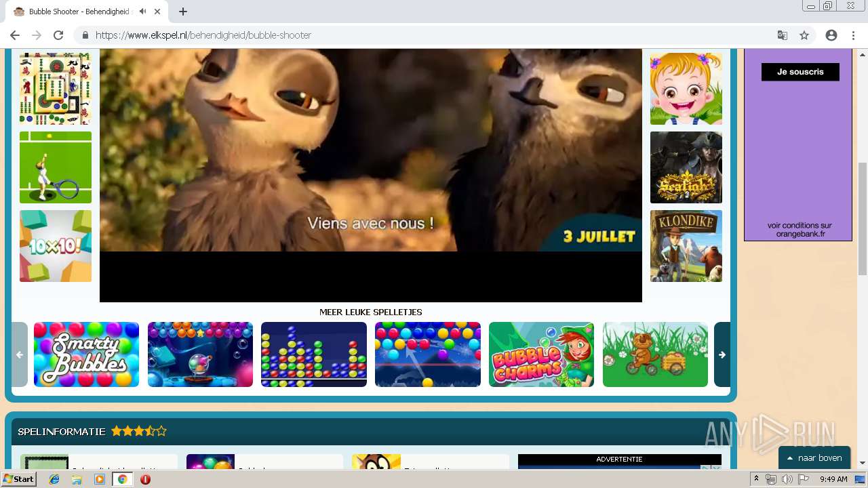Open a new browser tab
This screenshot has width=868, height=488.
click(x=183, y=12)
